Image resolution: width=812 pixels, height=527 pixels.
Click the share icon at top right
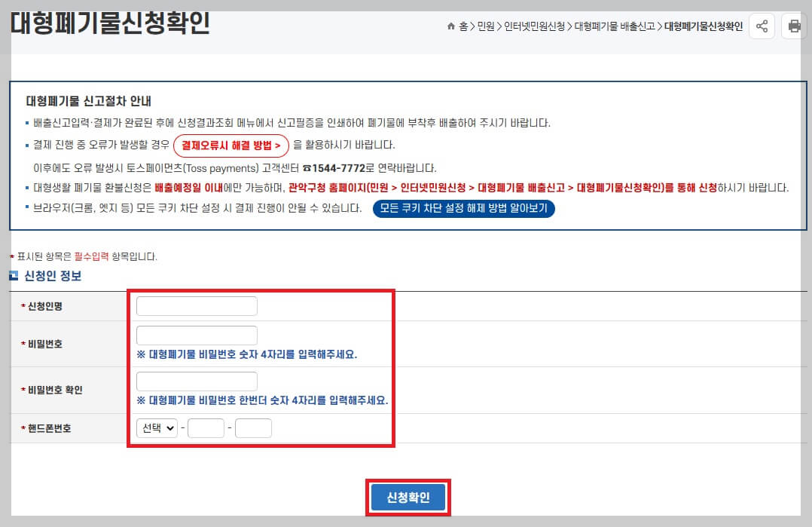tap(762, 26)
